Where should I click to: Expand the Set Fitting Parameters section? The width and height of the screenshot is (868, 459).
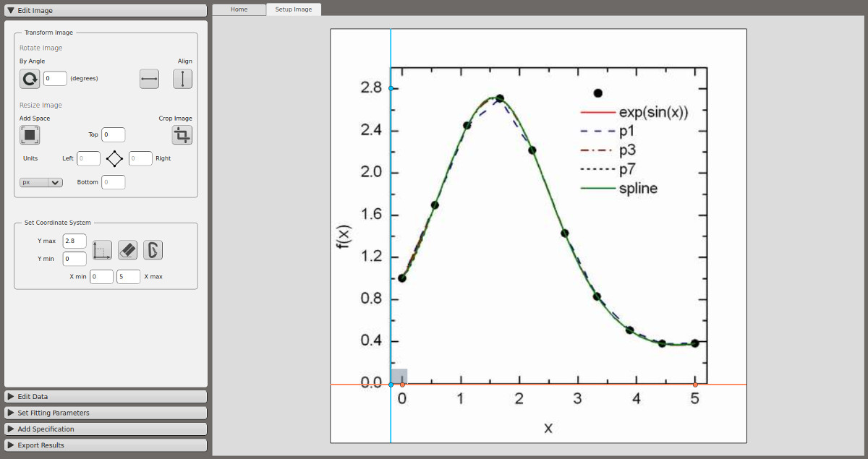(106, 413)
